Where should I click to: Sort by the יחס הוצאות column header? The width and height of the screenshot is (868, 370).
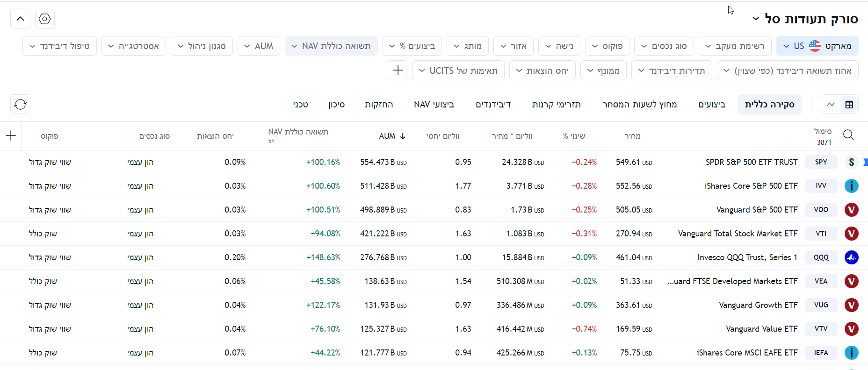point(215,136)
